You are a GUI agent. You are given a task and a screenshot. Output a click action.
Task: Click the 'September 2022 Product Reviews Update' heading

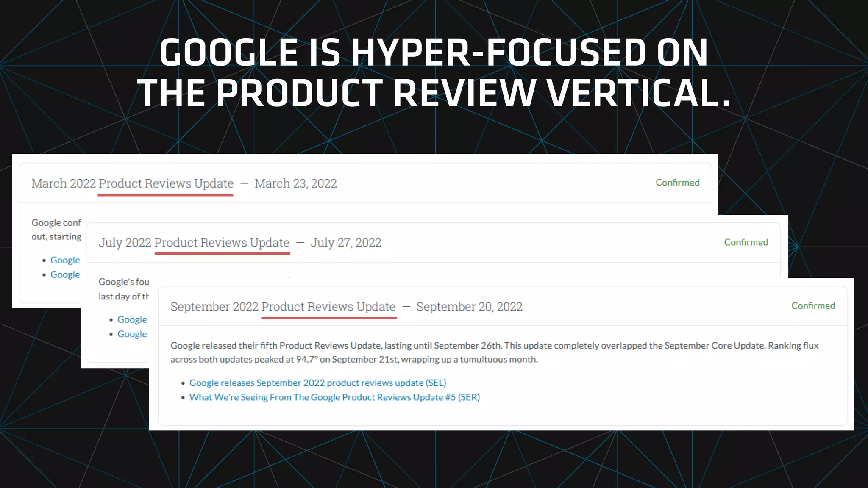tap(283, 307)
